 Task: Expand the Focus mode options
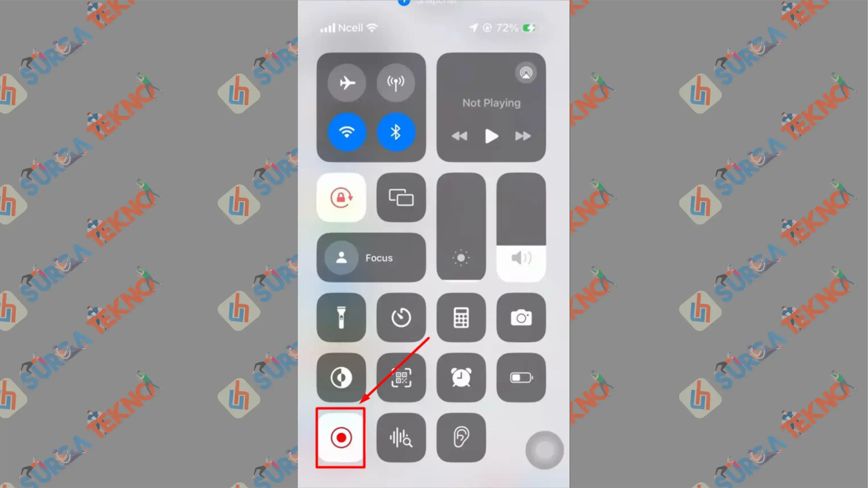pos(371,258)
